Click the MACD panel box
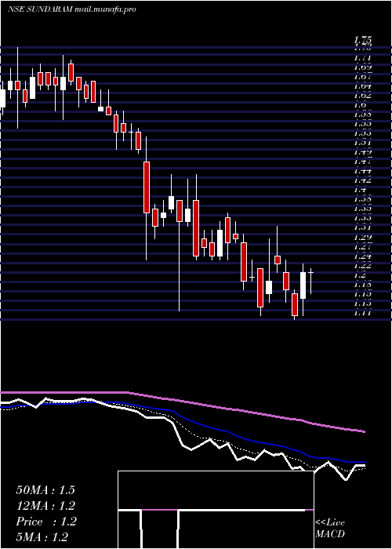This screenshot has height=549, width=392. pyautogui.click(x=216, y=510)
